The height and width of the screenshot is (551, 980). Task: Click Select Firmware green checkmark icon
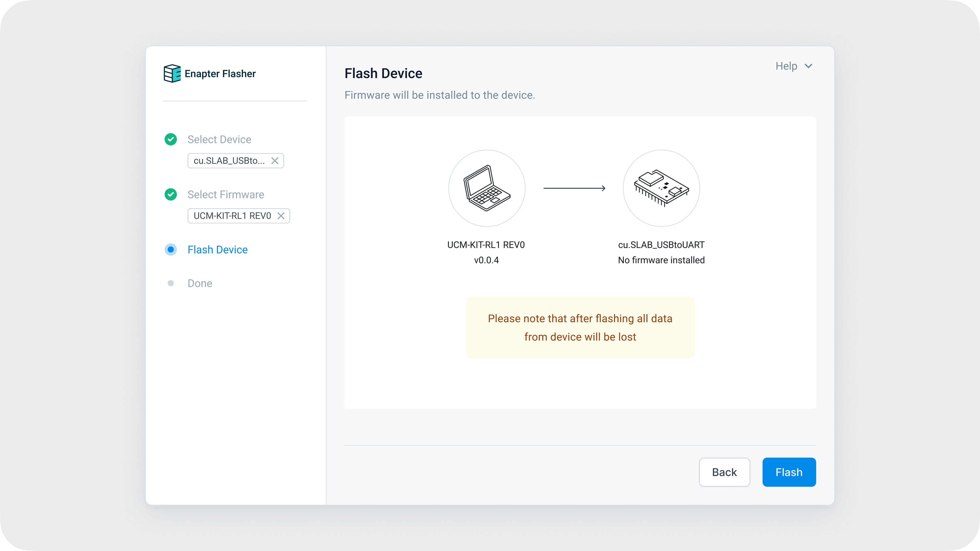(171, 194)
